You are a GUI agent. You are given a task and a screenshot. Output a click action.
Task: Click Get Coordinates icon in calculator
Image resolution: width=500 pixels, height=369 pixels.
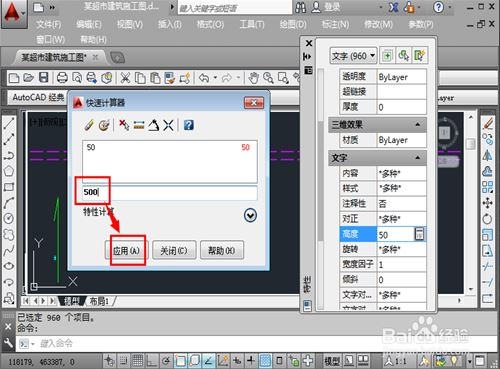[124, 125]
